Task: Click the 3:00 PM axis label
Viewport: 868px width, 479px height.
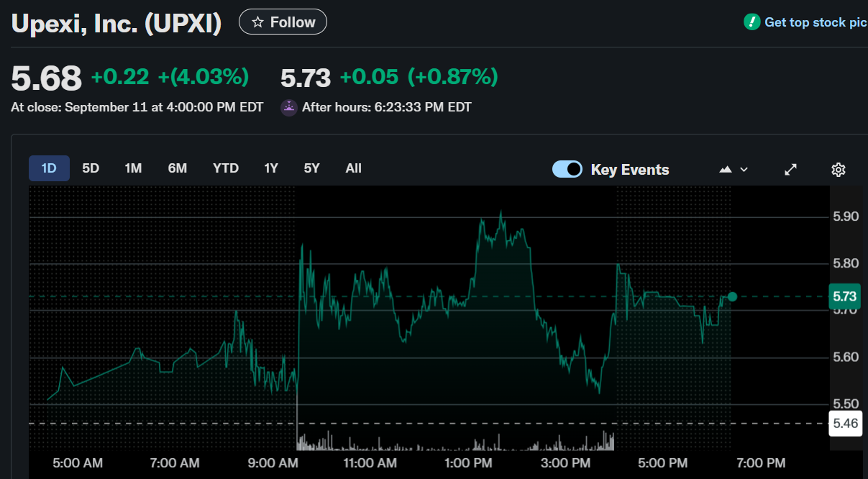Action: click(566, 463)
